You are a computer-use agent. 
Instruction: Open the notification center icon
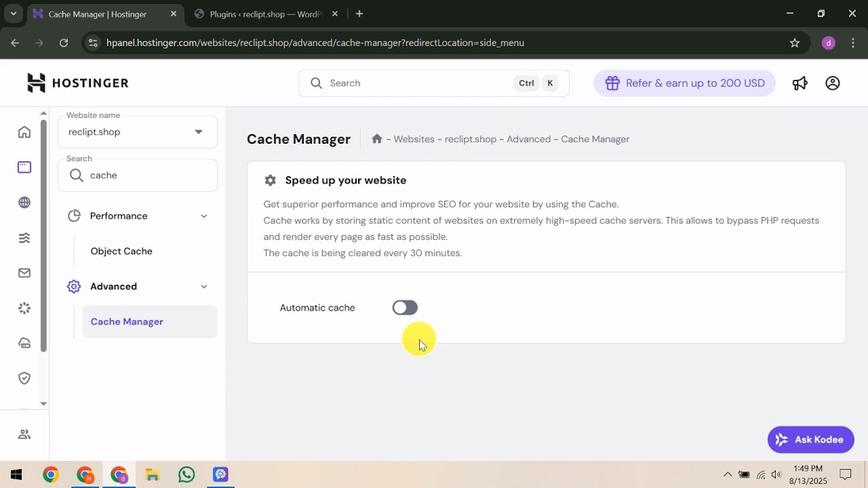point(846,474)
